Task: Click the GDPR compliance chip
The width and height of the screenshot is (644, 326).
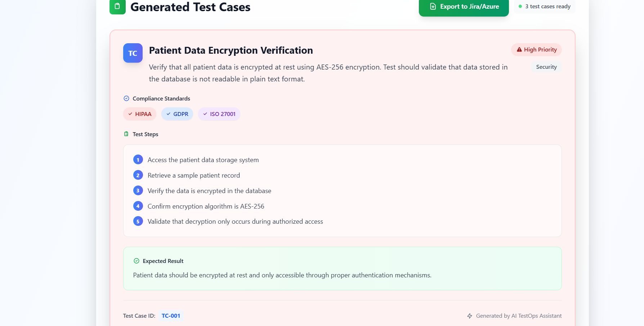Action: pos(177,114)
